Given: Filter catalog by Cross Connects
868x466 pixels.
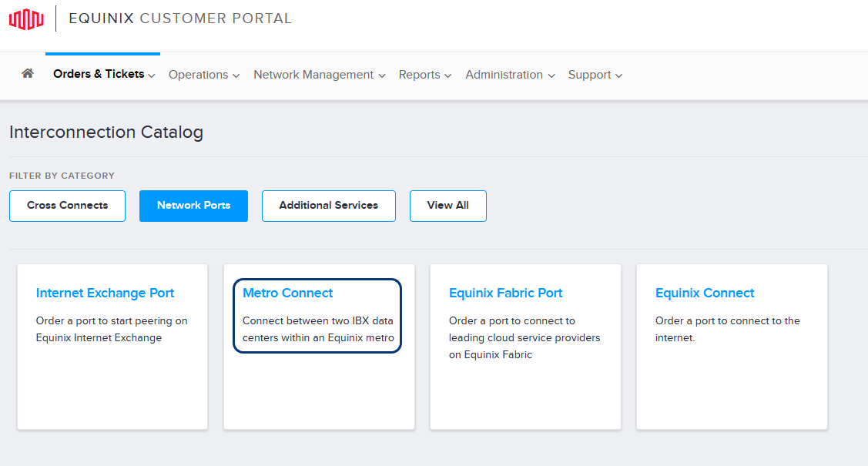Looking at the screenshot, I should coord(68,206).
